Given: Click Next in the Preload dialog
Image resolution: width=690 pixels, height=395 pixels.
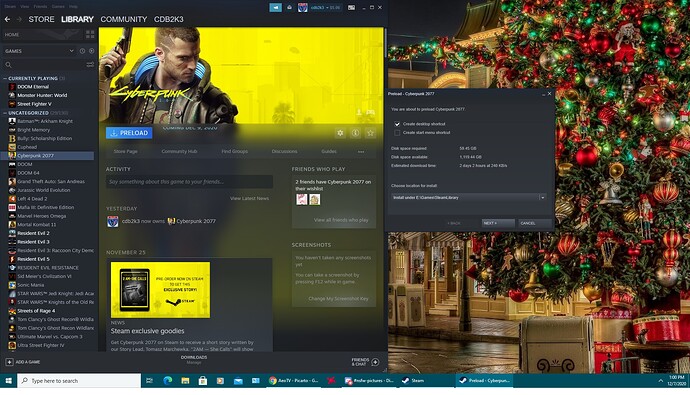Looking at the screenshot, I should click(498, 223).
